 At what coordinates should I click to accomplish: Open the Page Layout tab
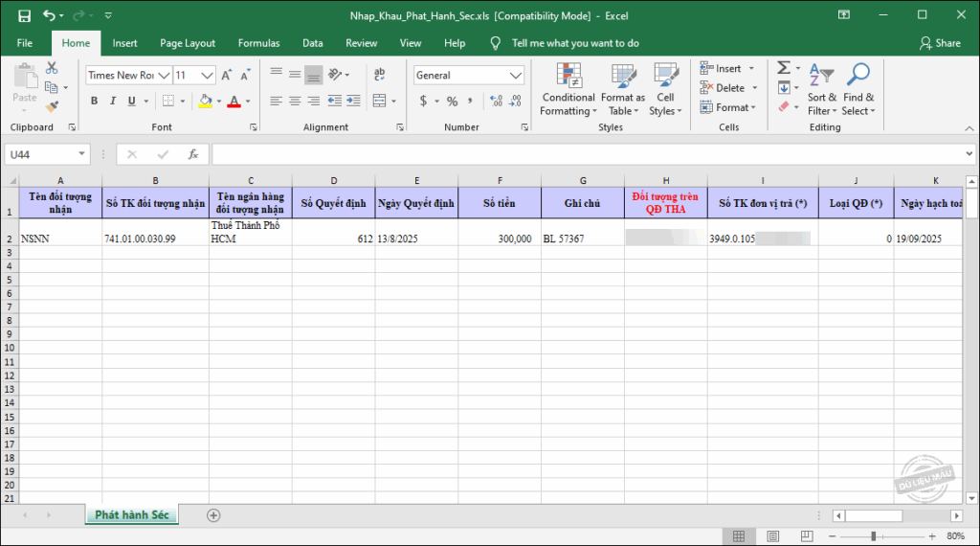188,43
